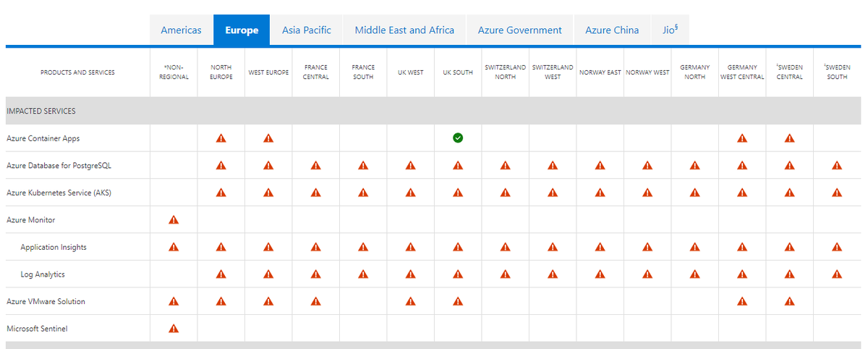Click the France Central column header
868x349 pixels.
[x=316, y=72]
